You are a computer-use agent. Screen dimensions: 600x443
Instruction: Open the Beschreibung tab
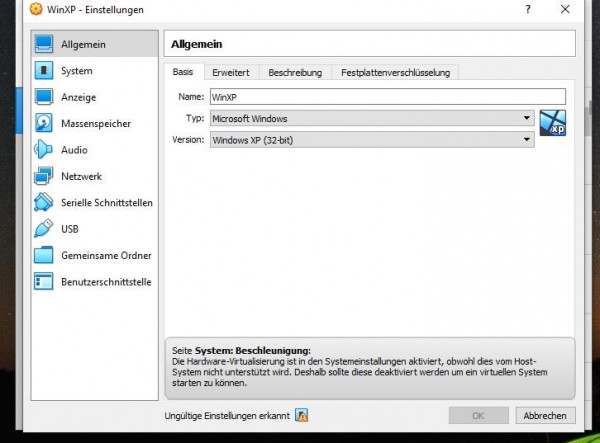coord(295,72)
